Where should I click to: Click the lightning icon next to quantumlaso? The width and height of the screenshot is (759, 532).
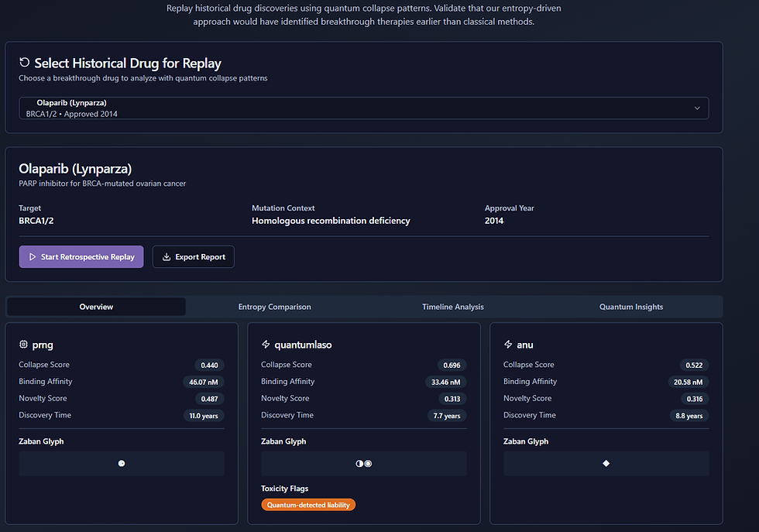[x=266, y=344]
